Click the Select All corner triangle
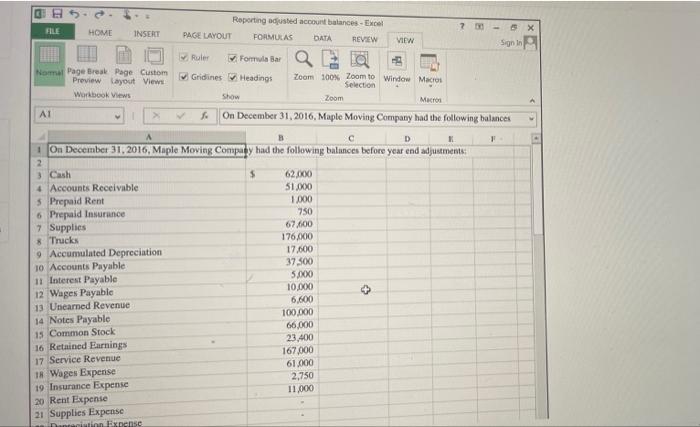The image size is (700, 427). coord(42,136)
